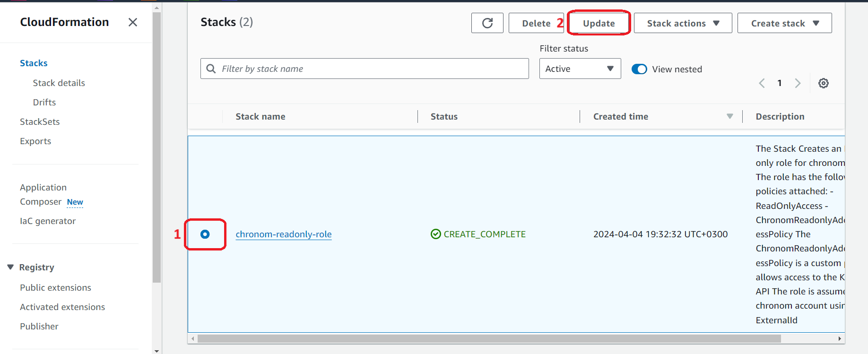The image size is (868, 354).
Task: Open Stack details in sidebar
Action: click(59, 83)
